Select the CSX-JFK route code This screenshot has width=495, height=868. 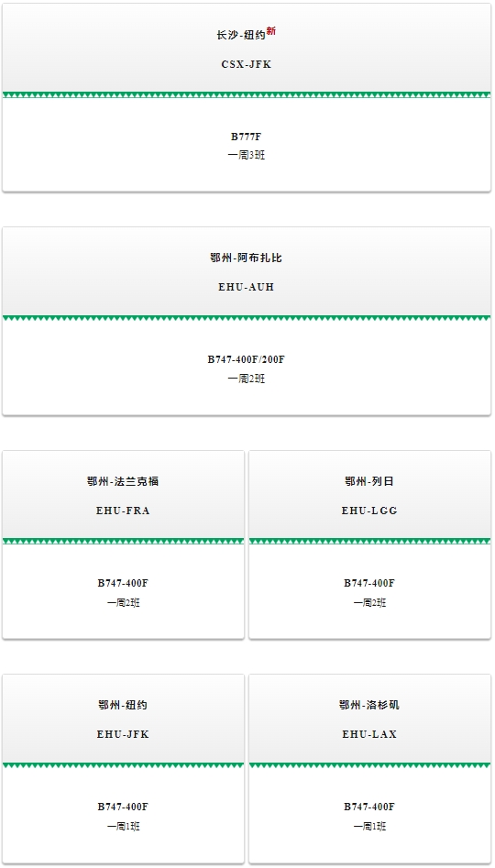point(247,64)
